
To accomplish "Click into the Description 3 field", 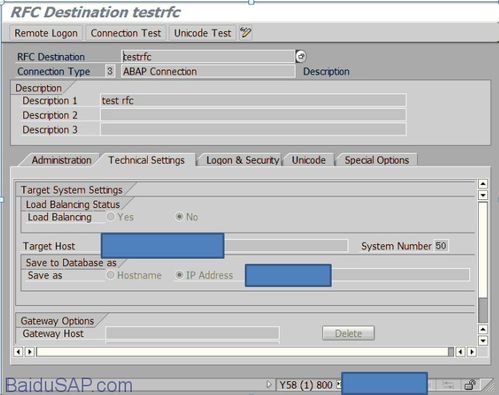I will [253, 130].
